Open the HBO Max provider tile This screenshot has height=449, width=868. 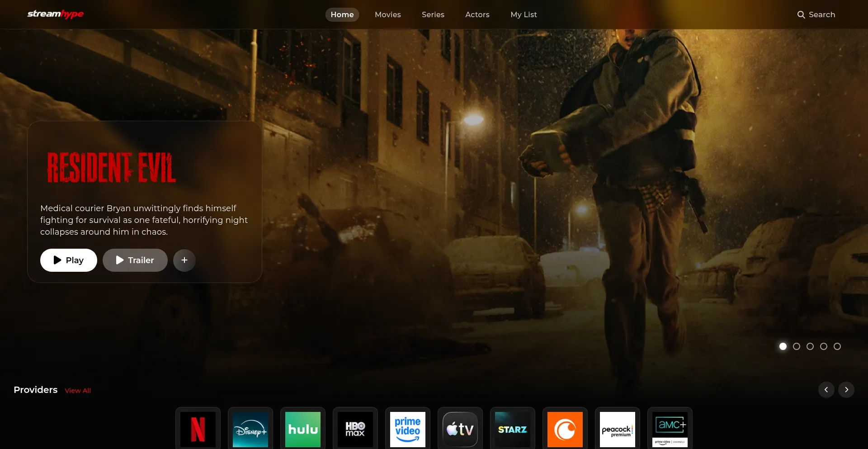click(355, 429)
